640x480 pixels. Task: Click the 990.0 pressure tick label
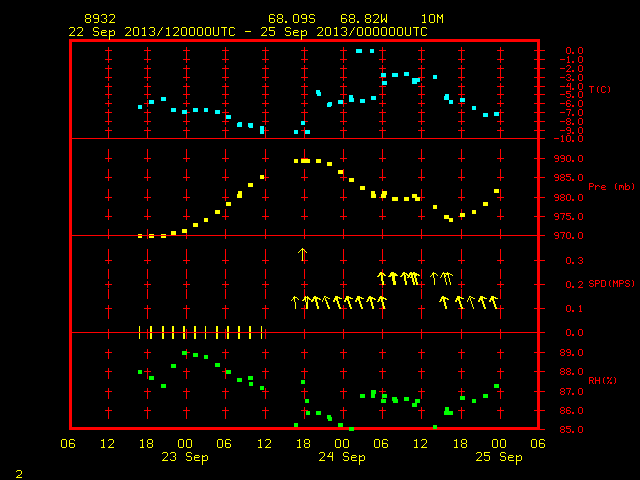pyautogui.click(x=569, y=158)
